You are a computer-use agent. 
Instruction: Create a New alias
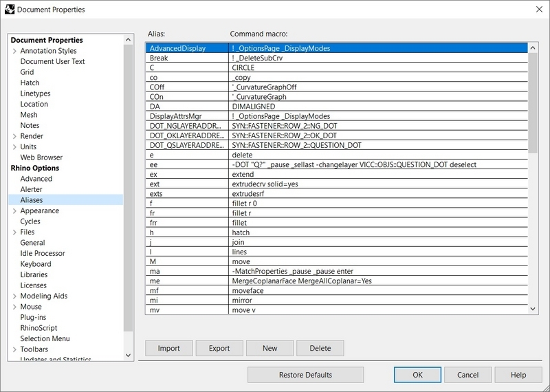coord(269,348)
